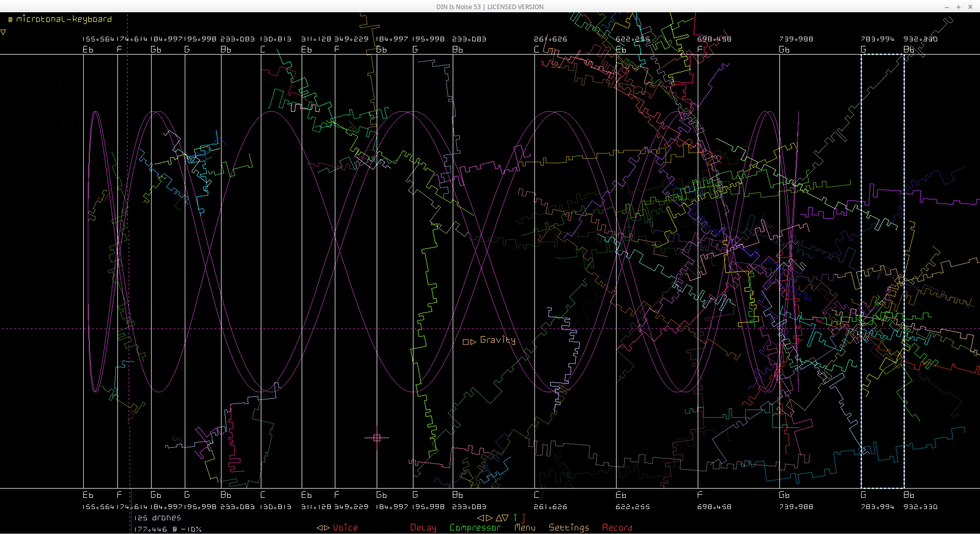
Task: Click the left arrow beside Voice
Action: click(320, 528)
